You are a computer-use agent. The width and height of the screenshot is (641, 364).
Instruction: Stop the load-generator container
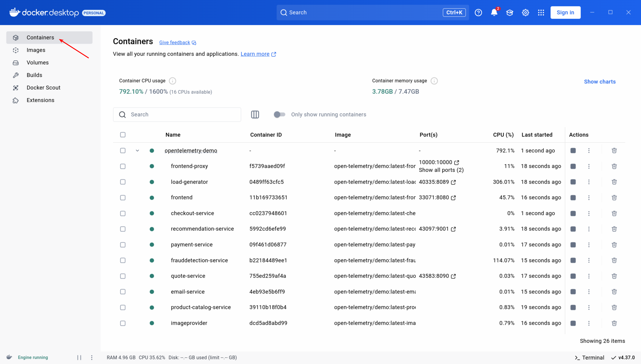click(573, 182)
